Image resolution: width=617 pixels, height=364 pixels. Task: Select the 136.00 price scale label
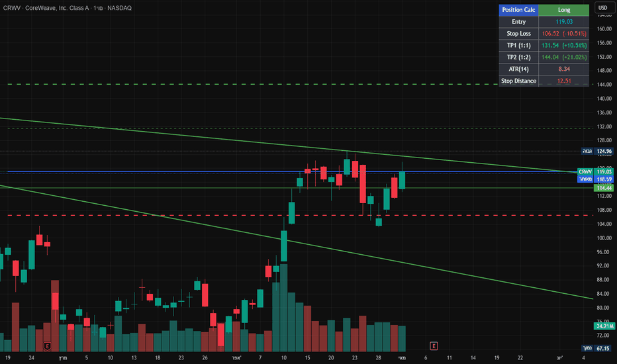604,113
